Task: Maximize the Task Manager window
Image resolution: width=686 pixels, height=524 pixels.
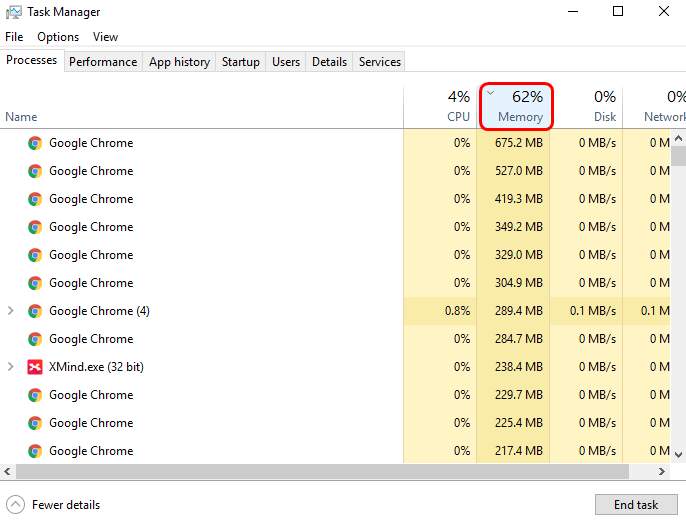Action: [618, 11]
